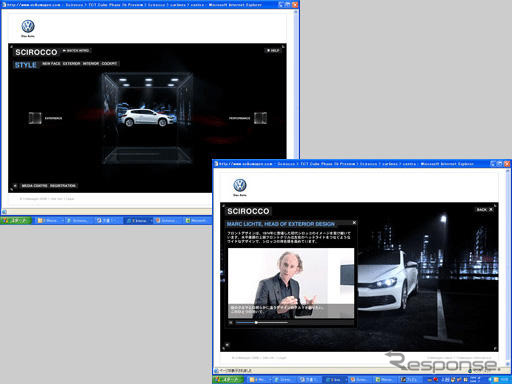Screen dimensions: 512x384
Task: Click the video progress slider handle
Action: (x=256, y=323)
